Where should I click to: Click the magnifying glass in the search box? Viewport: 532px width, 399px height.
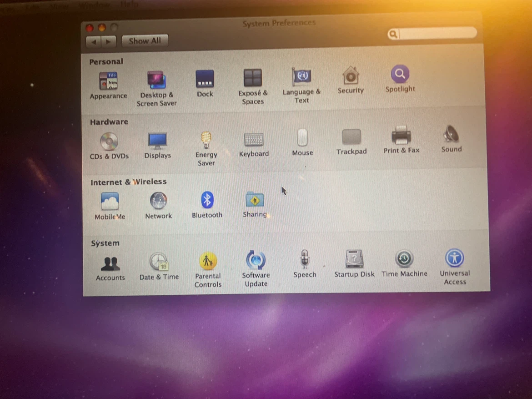(393, 34)
